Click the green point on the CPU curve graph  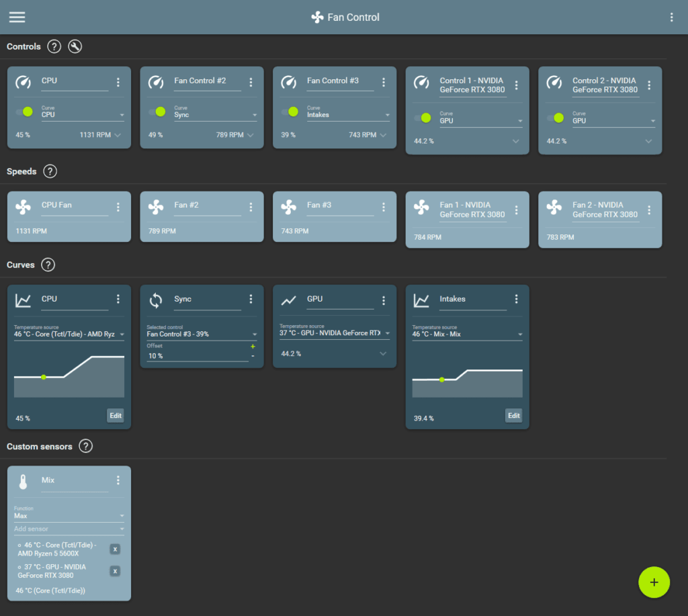tap(44, 378)
